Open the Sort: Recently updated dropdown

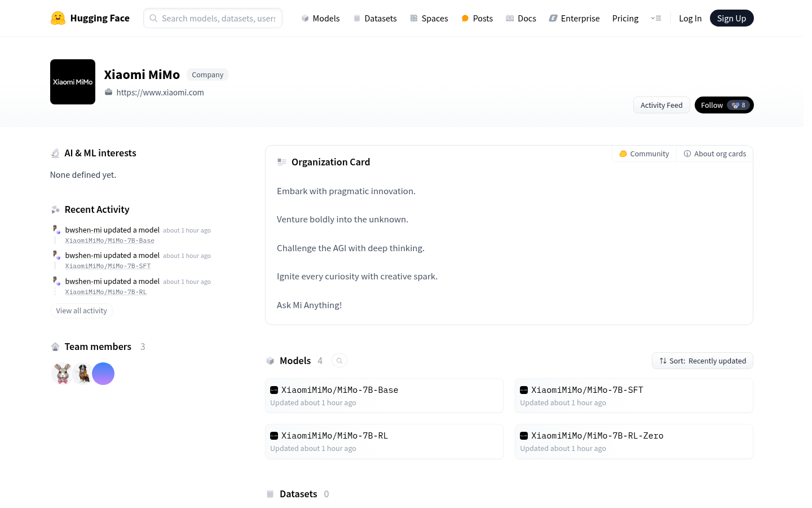pyautogui.click(x=703, y=361)
